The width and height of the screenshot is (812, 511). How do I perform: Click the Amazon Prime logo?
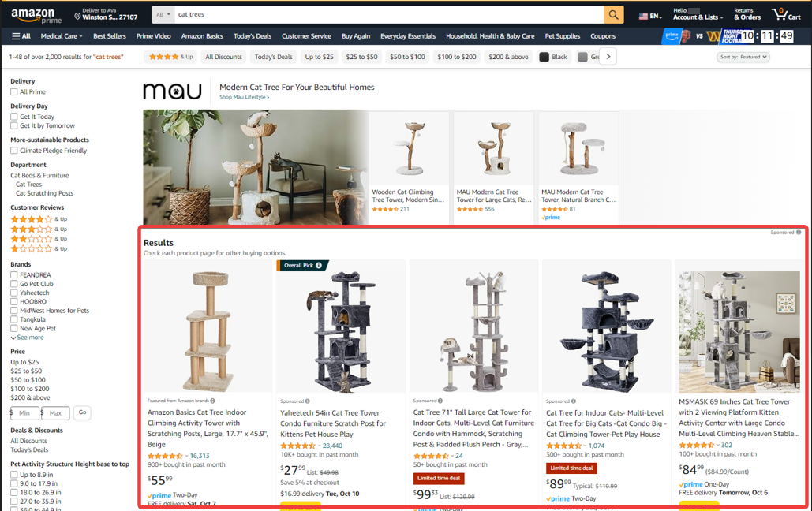[36, 16]
